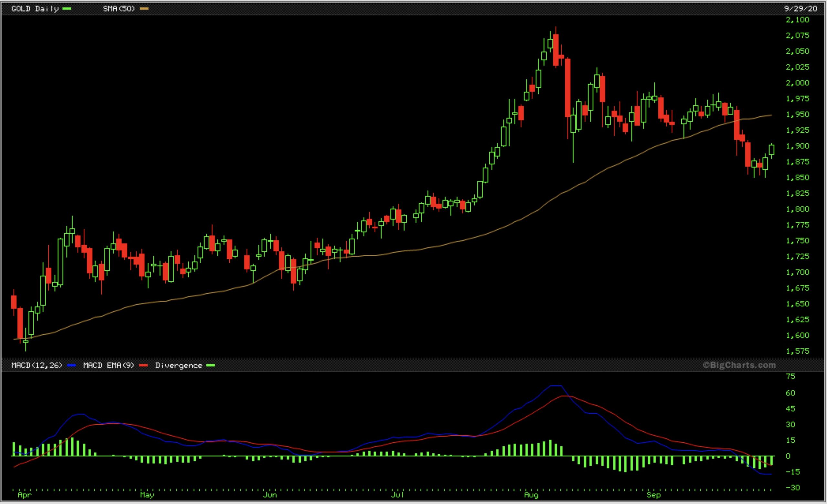
Task: Click the green GOLD Daily legend swatch
Action: (67, 9)
